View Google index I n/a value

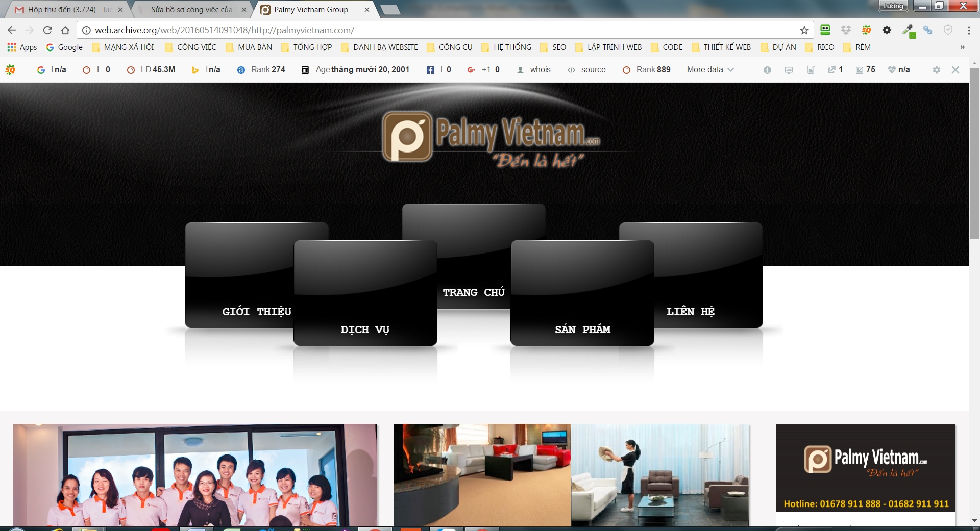point(52,70)
